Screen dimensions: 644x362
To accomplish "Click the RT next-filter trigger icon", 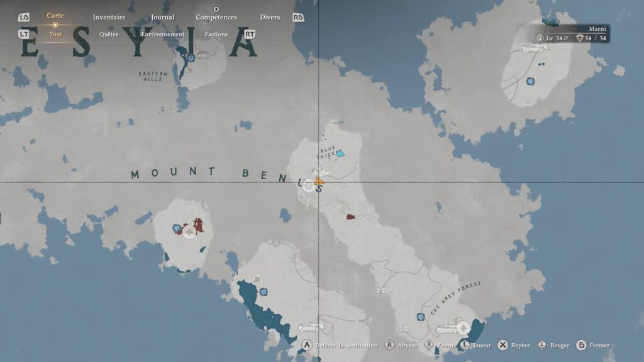I will 250,34.
